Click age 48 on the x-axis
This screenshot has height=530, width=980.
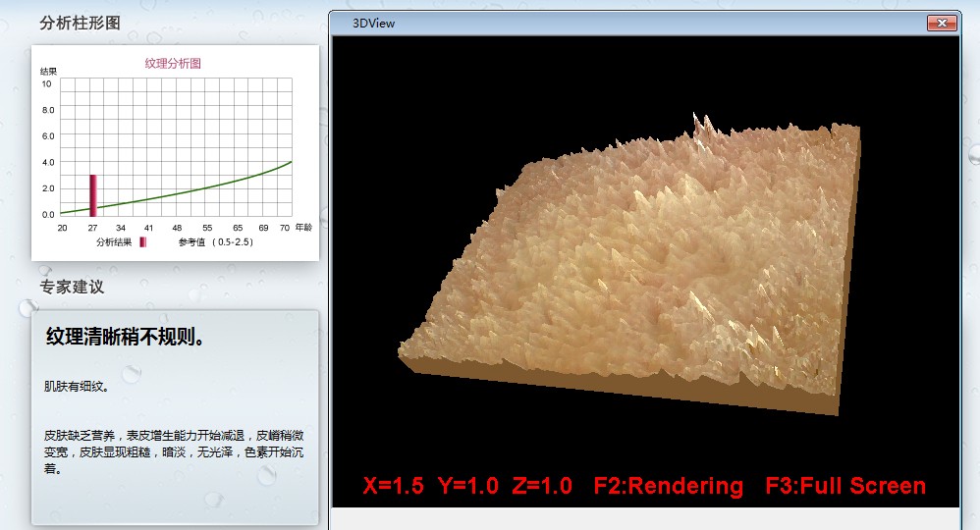pos(177,228)
